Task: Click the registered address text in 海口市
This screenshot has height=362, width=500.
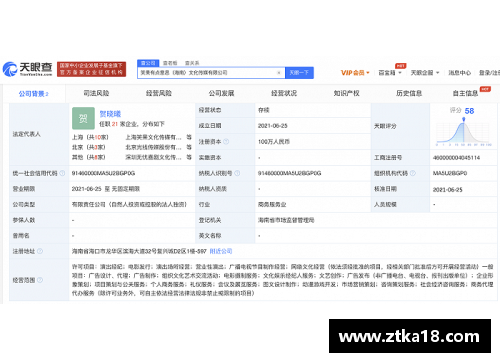Action: point(139,251)
